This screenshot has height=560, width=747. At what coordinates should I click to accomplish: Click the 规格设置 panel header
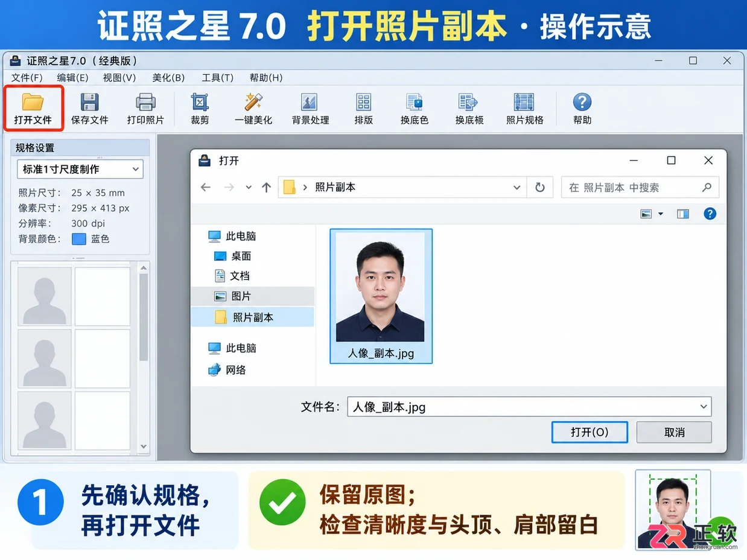80,148
